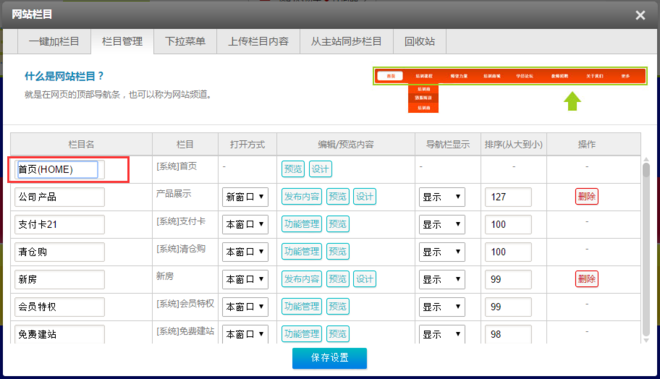The width and height of the screenshot is (660, 379).
Task: Click 预览 for 会员特权
Action: point(338,306)
